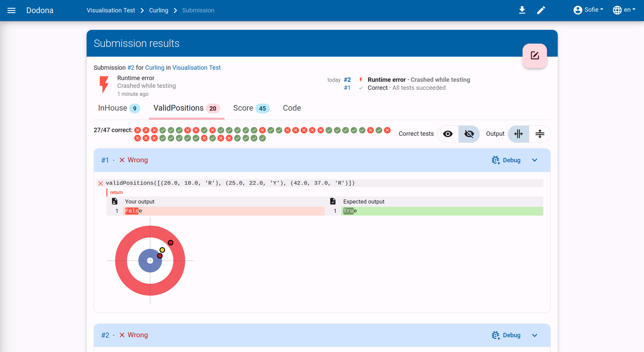Expand test #2 with the chevron
644x352 pixels.
click(x=535, y=335)
